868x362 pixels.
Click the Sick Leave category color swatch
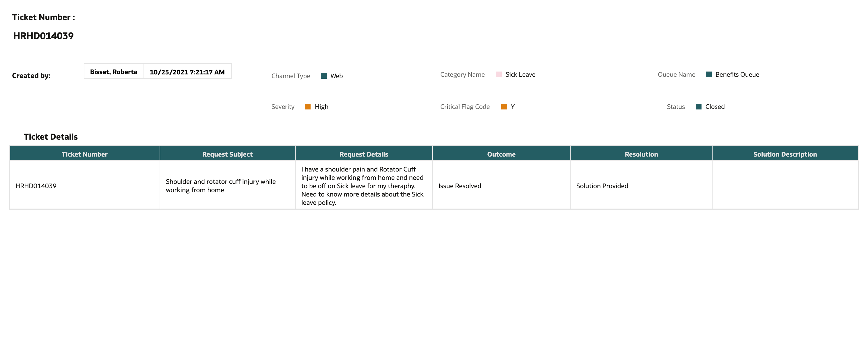click(499, 75)
